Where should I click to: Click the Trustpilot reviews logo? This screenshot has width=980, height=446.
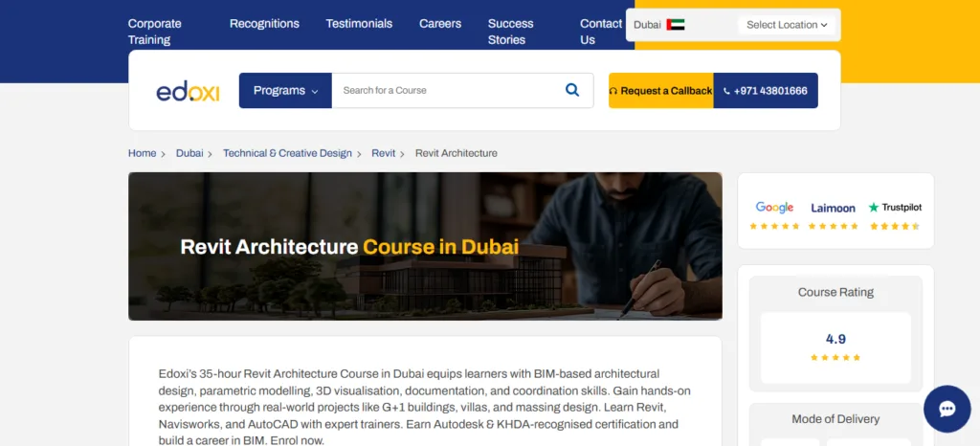pyautogui.click(x=895, y=208)
